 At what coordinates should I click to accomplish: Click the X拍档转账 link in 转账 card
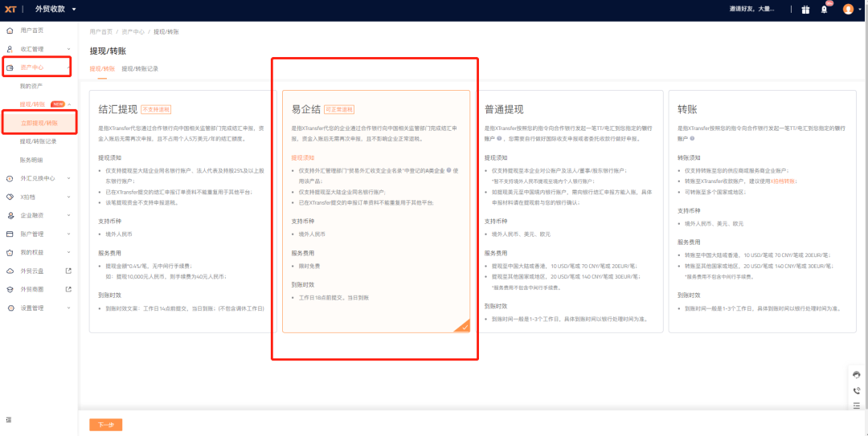click(x=784, y=181)
